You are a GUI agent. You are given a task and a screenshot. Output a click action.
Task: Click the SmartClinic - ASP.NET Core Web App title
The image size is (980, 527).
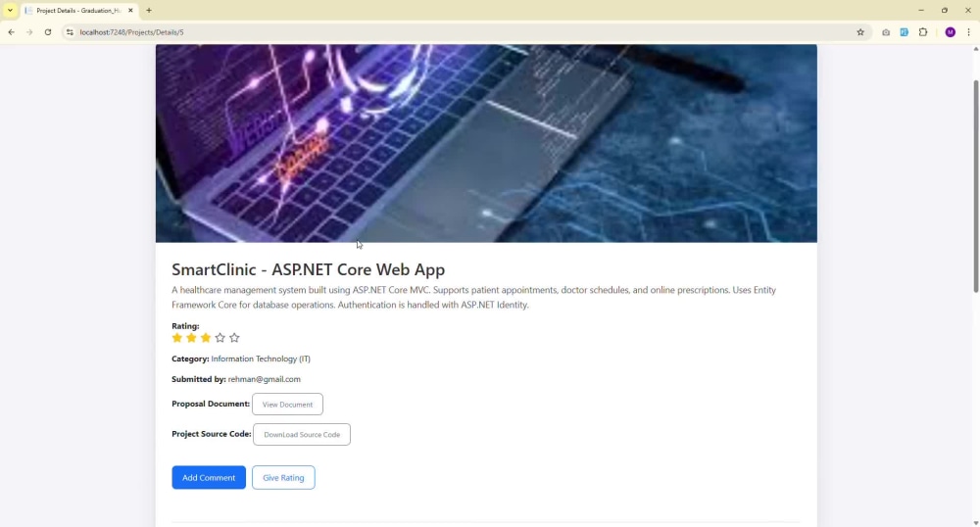[308, 269]
